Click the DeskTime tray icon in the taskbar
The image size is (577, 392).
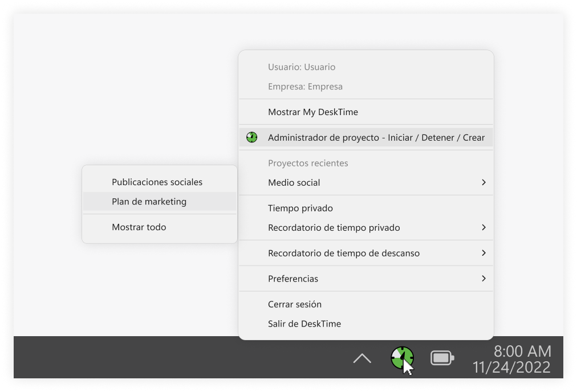point(402,357)
